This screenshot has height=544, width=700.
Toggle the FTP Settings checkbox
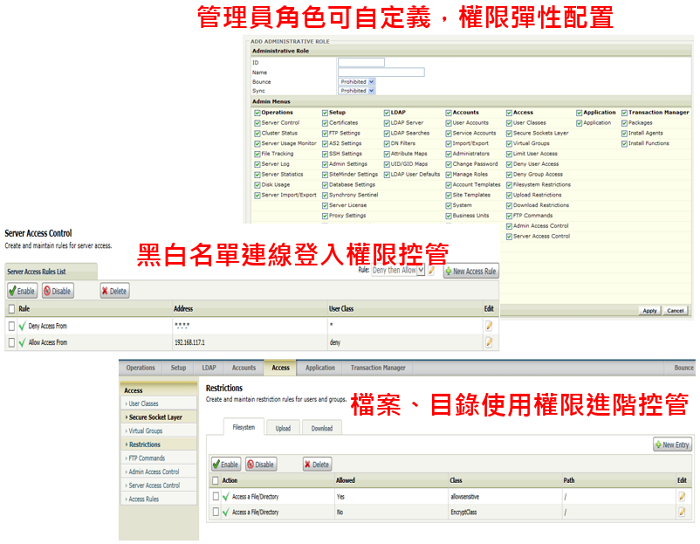(325, 133)
